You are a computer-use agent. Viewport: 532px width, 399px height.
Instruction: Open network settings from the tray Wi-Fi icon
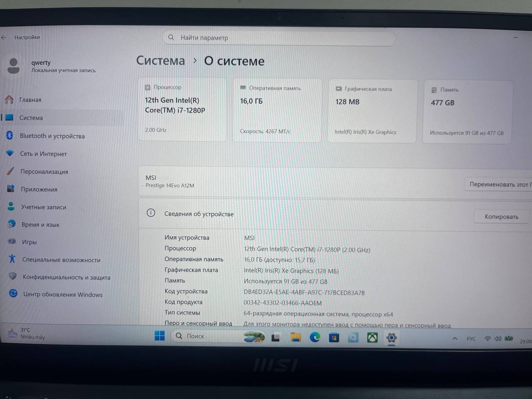pyautogui.click(x=488, y=339)
